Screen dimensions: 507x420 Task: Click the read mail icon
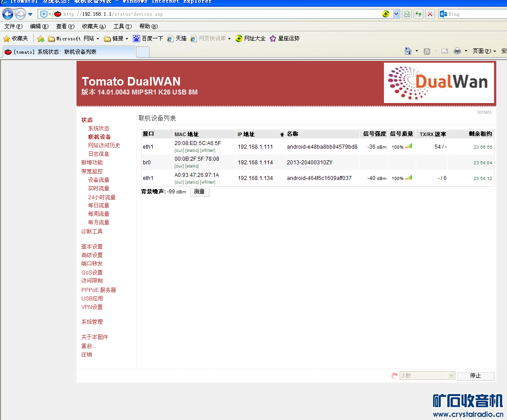pyautogui.click(x=445, y=51)
